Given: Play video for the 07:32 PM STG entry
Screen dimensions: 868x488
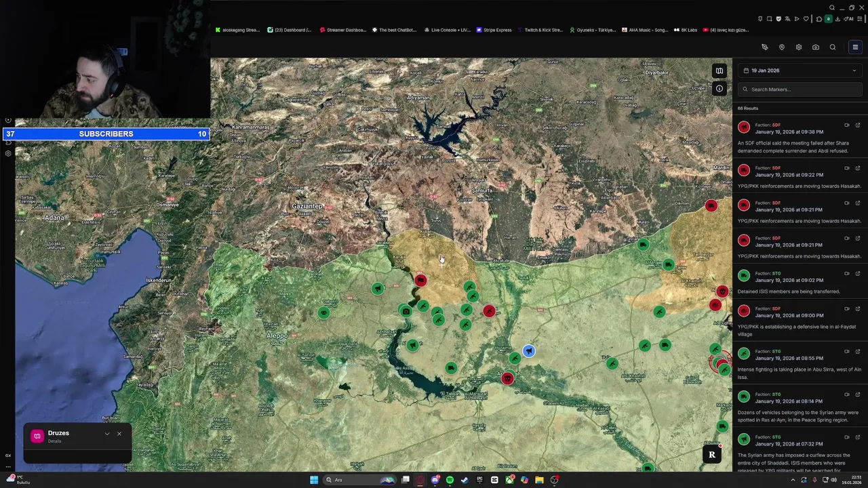Looking at the screenshot, I should coord(846,436).
